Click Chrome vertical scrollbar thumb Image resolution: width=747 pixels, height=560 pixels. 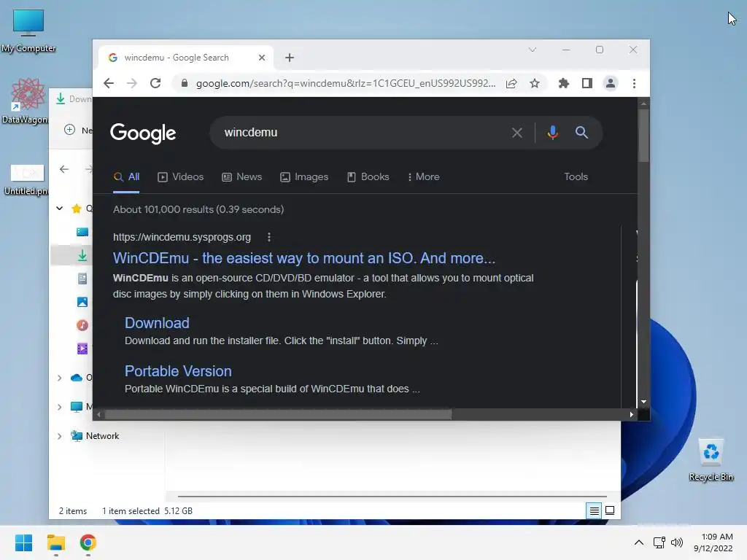643,136
